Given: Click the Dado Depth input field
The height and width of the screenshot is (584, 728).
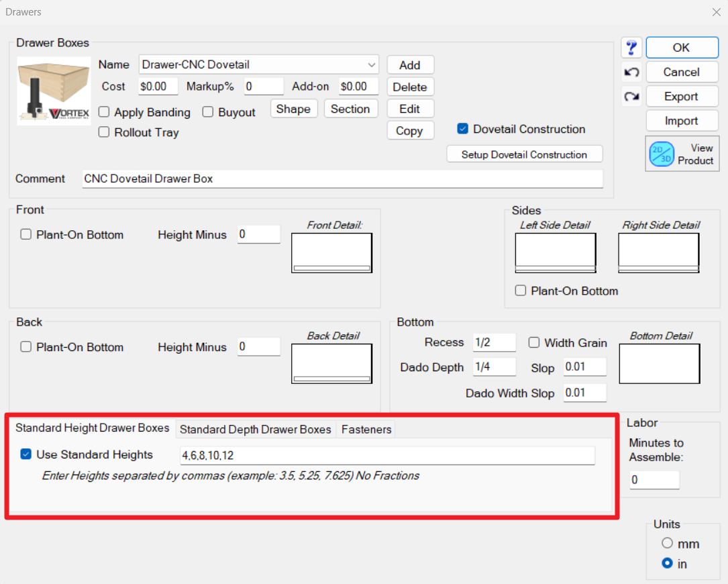Looking at the screenshot, I should pos(494,367).
